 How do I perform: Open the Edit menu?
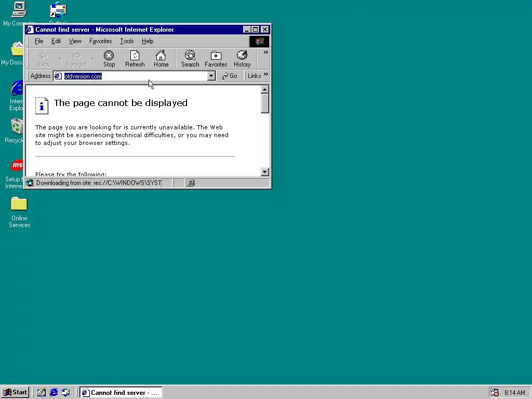pyautogui.click(x=56, y=41)
